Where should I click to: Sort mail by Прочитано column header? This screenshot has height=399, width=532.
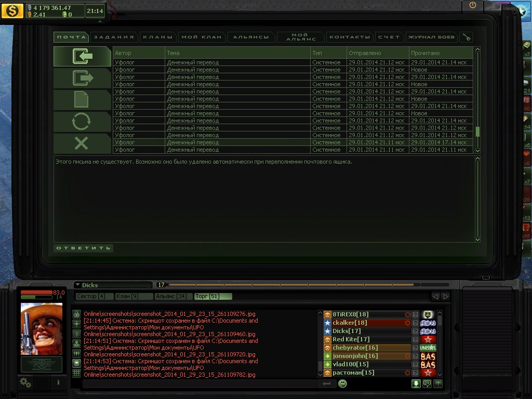[441, 53]
